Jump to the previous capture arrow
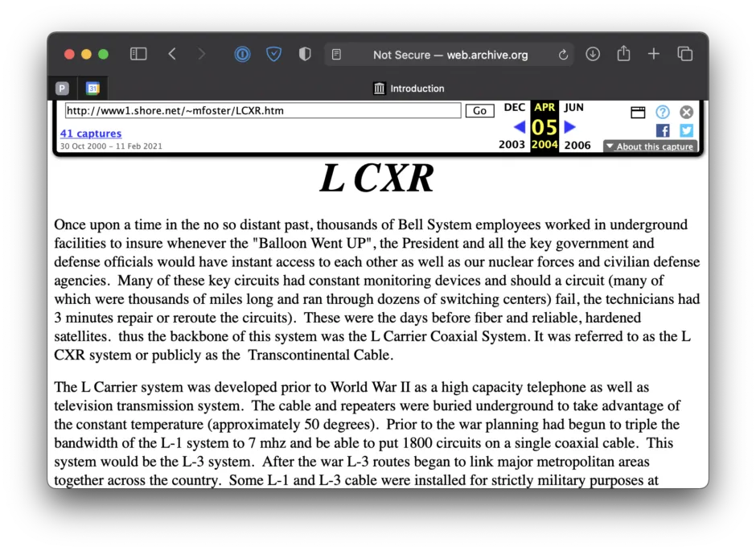The height and width of the screenshot is (551, 756). 520,127
